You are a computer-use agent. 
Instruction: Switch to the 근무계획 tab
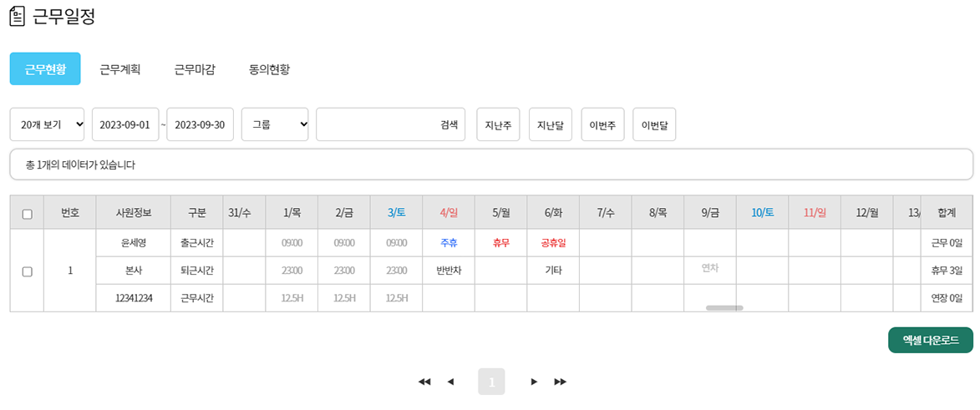[x=120, y=69]
